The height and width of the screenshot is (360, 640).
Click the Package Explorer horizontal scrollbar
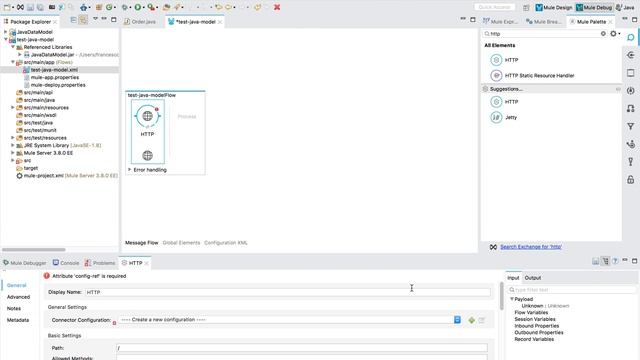pyautogui.click(x=34, y=249)
